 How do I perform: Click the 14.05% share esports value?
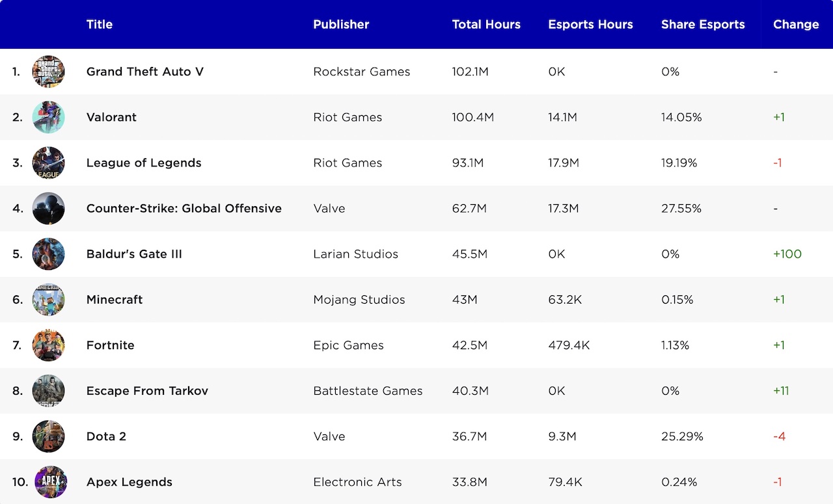(681, 117)
